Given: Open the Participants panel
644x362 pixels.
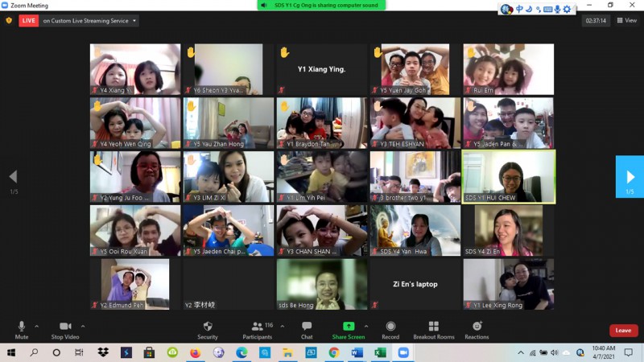Looking at the screenshot, I should (x=258, y=327).
